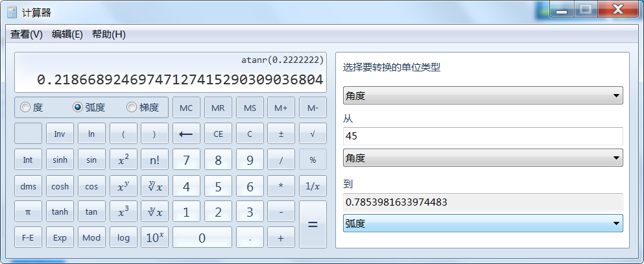Expand the 从 source unit dropdown

[483, 158]
